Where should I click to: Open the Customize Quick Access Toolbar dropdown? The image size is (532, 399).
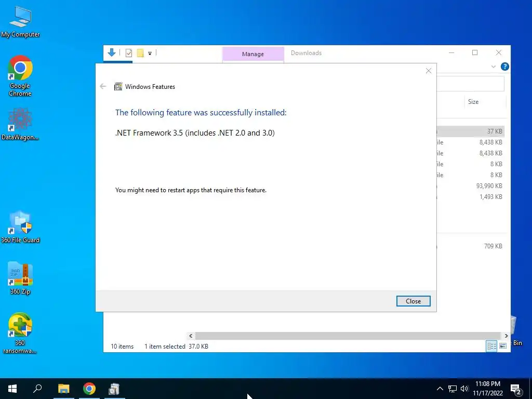[x=150, y=54]
